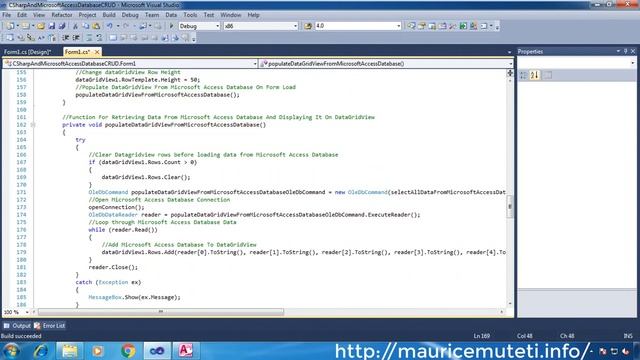Click the Save All icon
640x360 pixels.
[62, 26]
